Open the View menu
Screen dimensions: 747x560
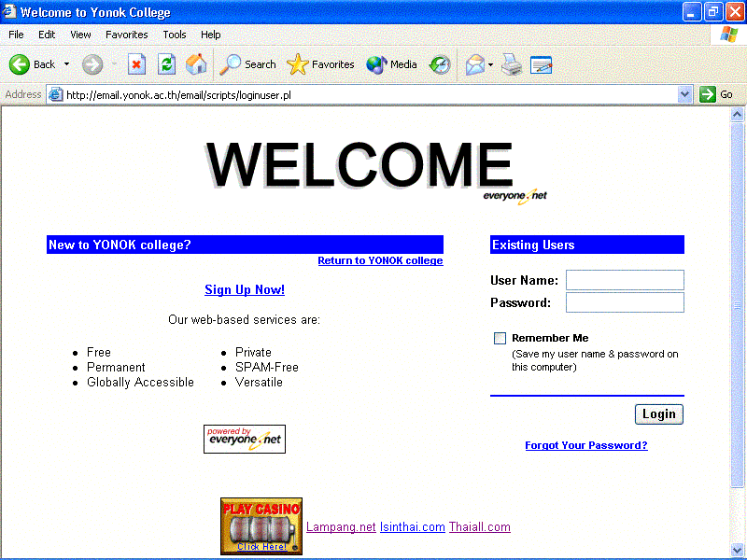pyautogui.click(x=80, y=35)
